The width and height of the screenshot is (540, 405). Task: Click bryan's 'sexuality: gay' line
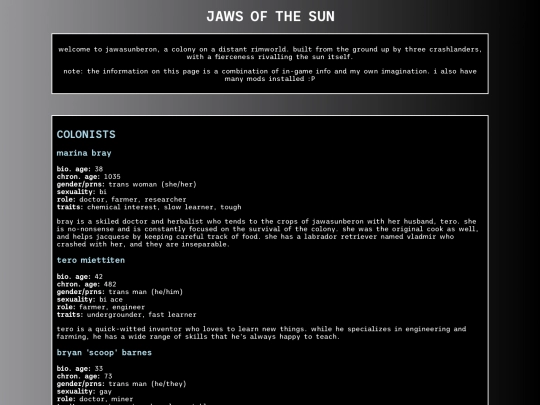click(84, 391)
